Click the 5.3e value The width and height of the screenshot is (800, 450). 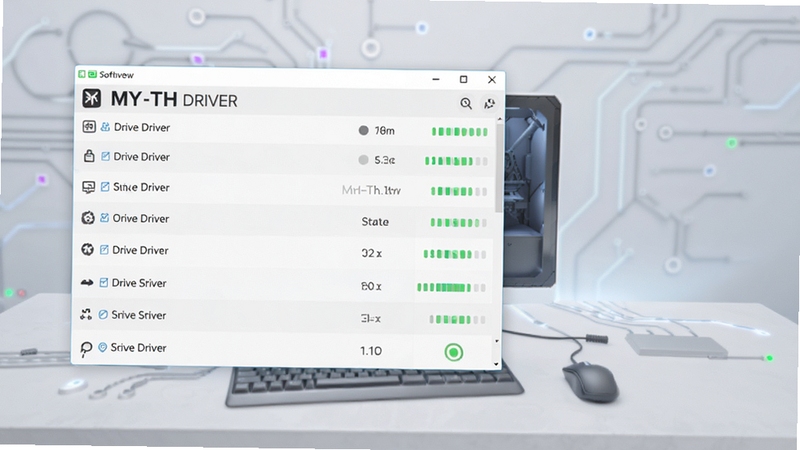click(385, 160)
